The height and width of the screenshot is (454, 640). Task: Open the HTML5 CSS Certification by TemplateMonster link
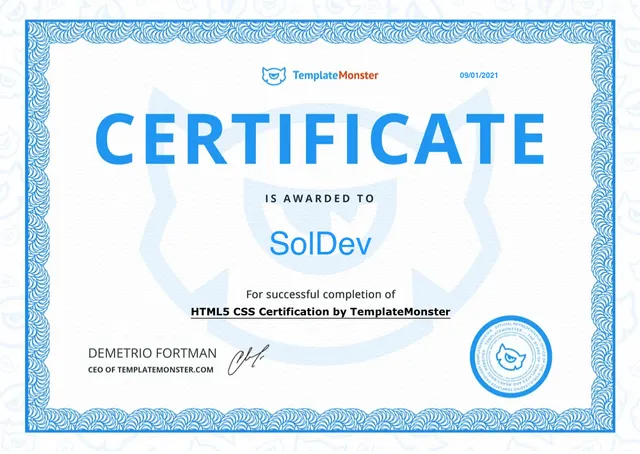[x=320, y=312]
